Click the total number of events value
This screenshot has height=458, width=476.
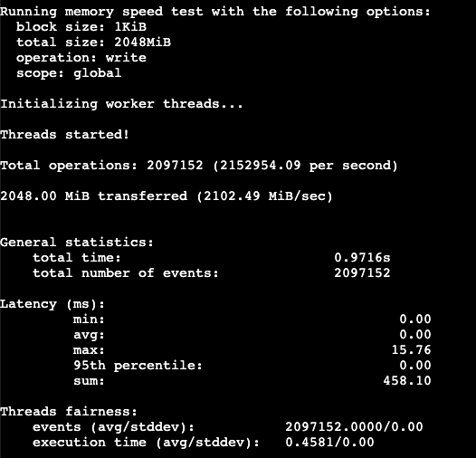coord(362,273)
